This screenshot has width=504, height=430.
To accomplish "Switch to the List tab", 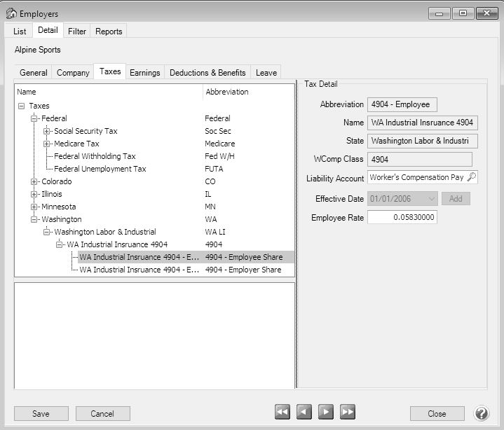I will point(20,32).
